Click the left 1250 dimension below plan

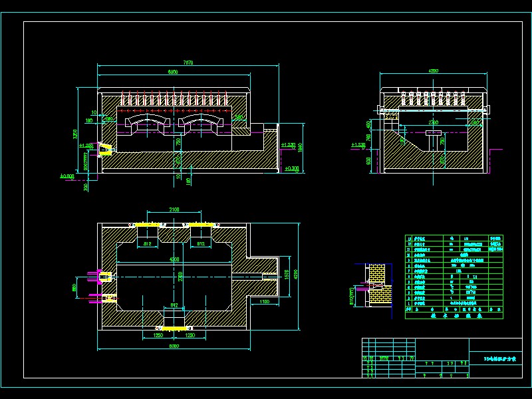pos(158,335)
